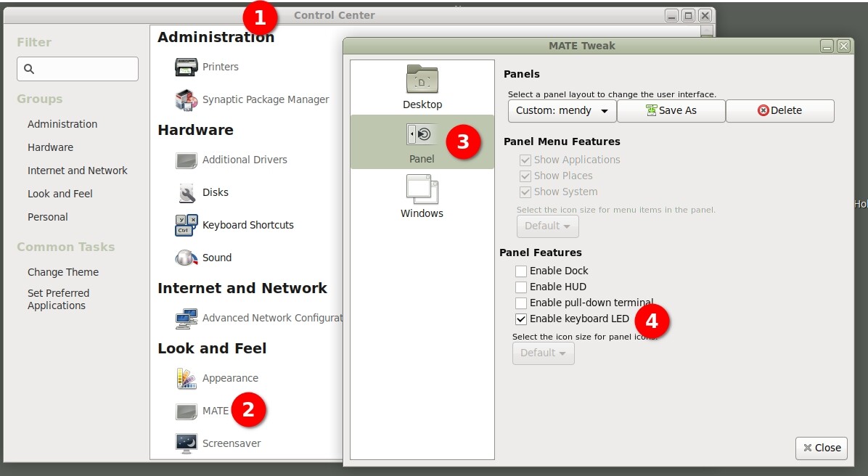Click the Screensaver label
Image resolution: width=868 pixels, height=476 pixels.
click(232, 443)
